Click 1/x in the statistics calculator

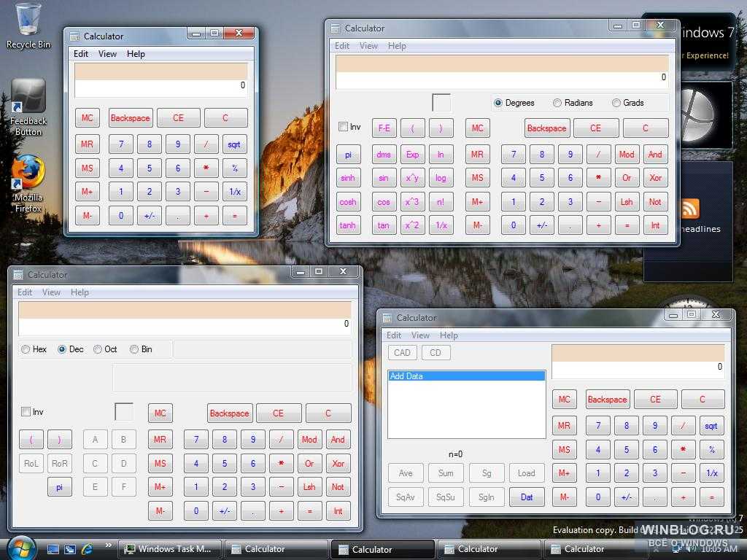point(712,473)
